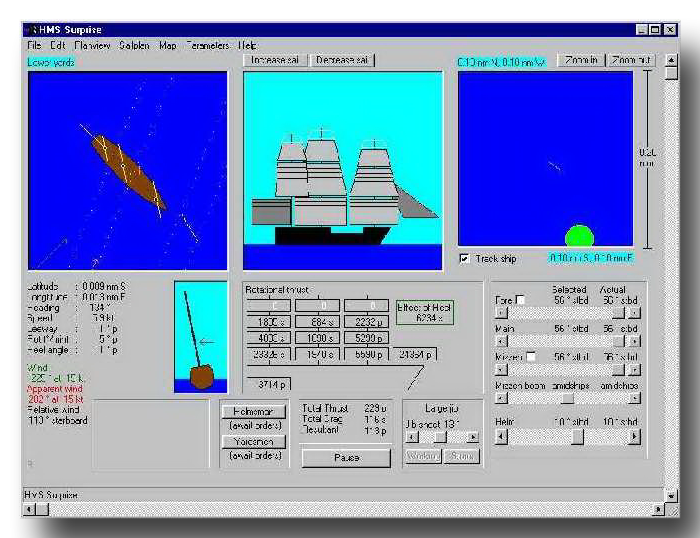
Task: Click the blue map view panel
Action: click(x=545, y=158)
